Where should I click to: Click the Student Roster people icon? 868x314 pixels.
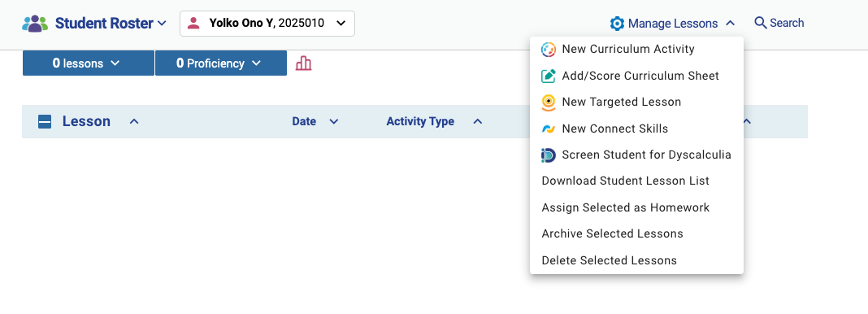click(35, 24)
